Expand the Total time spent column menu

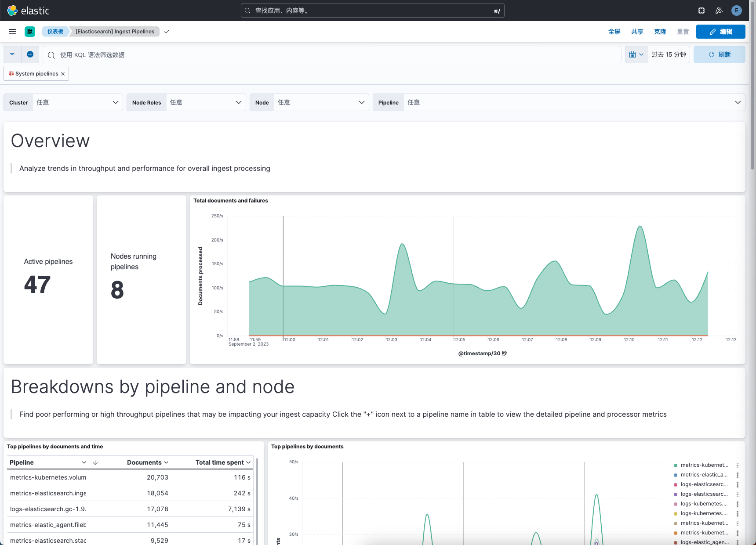(x=248, y=462)
